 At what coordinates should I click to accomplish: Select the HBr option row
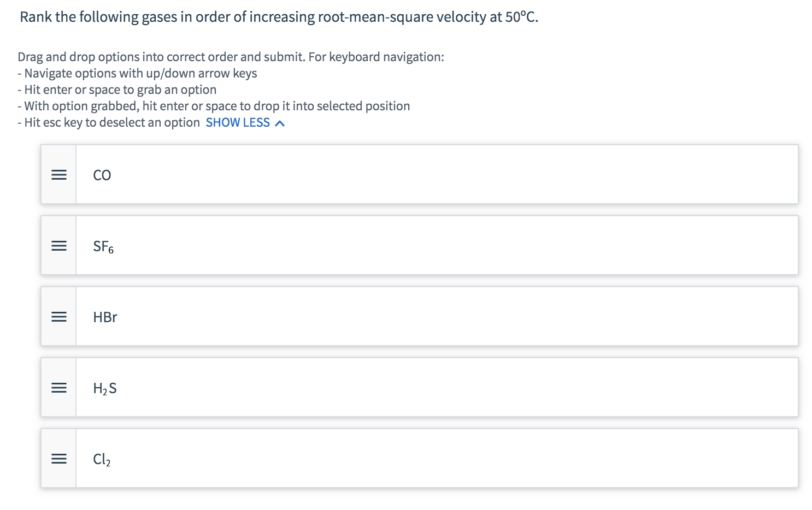[x=436, y=317]
